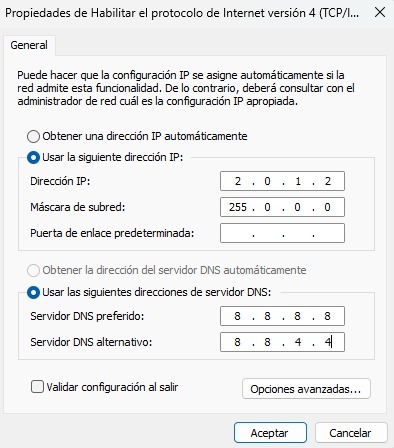The height and width of the screenshot is (448, 394).
Task: Close the TCP/IPv4 properties dialog
Action: click(x=380, y=13)
